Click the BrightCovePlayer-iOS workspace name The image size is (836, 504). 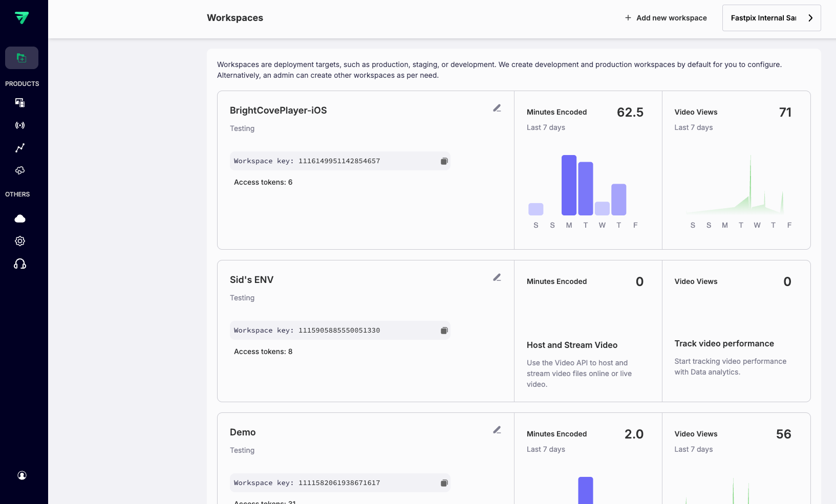coord(278,111)
